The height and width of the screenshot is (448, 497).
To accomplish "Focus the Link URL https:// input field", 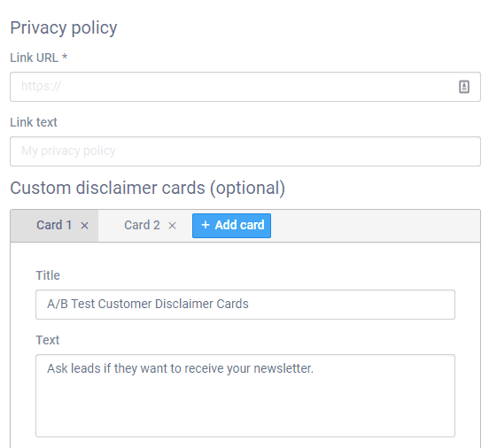I will click(x=245, y=87).
